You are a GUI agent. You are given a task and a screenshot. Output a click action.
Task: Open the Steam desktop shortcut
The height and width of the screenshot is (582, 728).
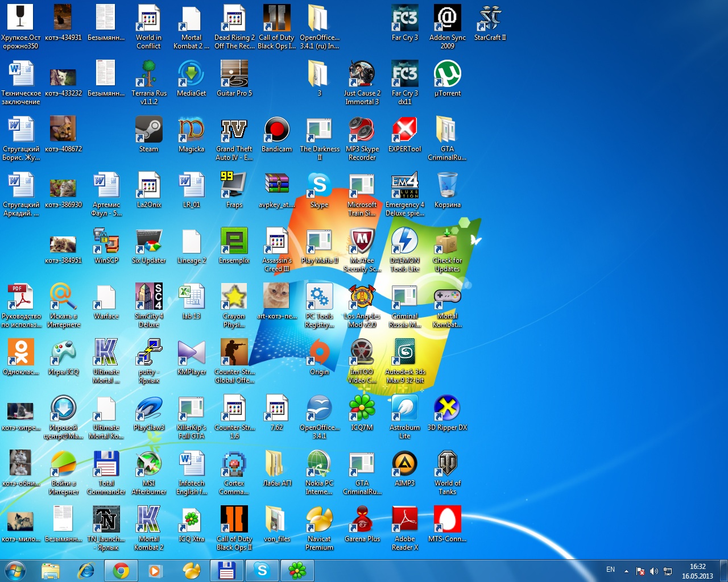pyautogui.click(x=148, y=135)
